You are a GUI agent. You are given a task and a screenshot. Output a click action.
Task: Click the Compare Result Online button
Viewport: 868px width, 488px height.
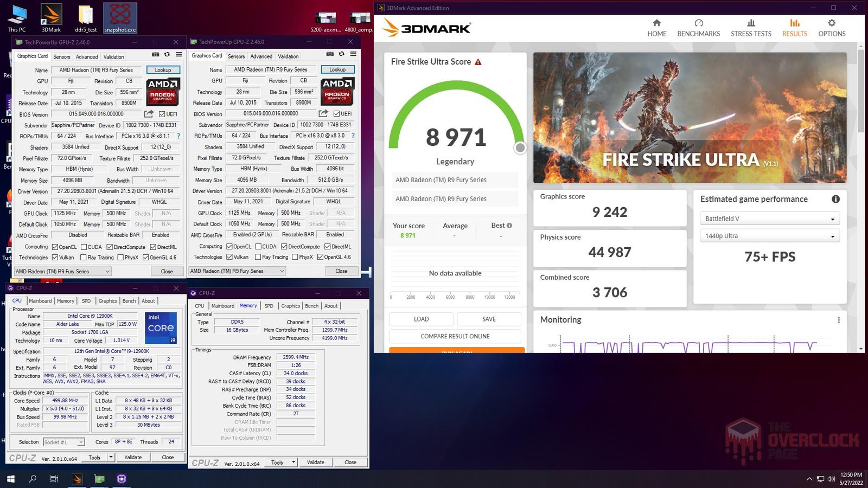pos(455,336)
